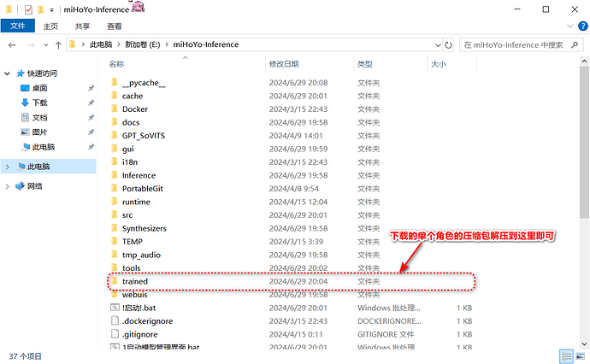The height and width of the screenshot is (364, 590).
Task: Open 桌面 in quick access
Action: pyautogui.click(x=39, y=88)
